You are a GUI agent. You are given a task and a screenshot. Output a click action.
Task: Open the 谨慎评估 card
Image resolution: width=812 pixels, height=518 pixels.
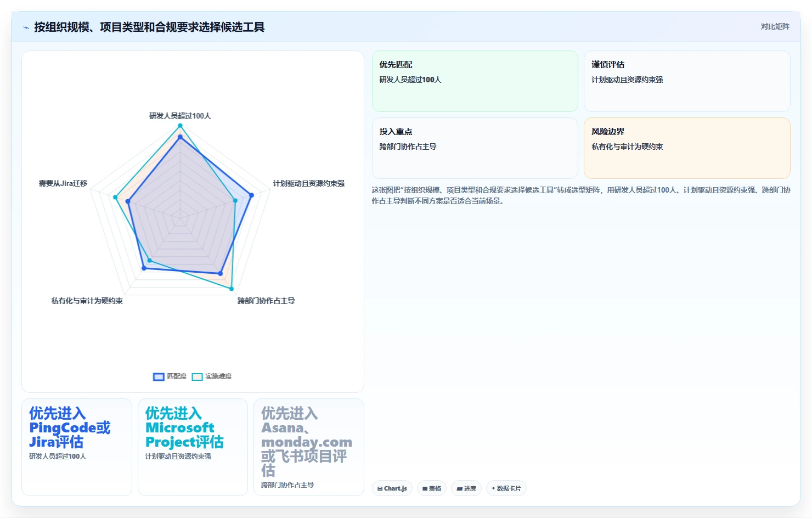pos(687,81)
